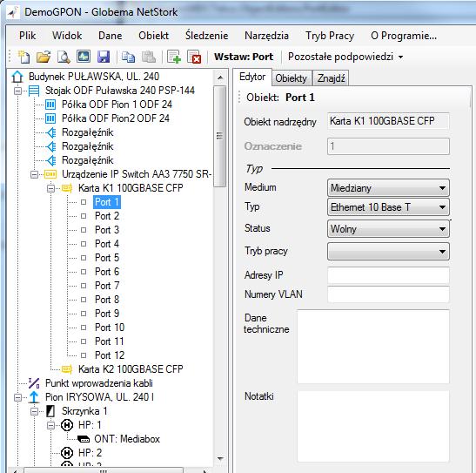
Task: Click the HP: 2 circled H icon
Action: 67,453
